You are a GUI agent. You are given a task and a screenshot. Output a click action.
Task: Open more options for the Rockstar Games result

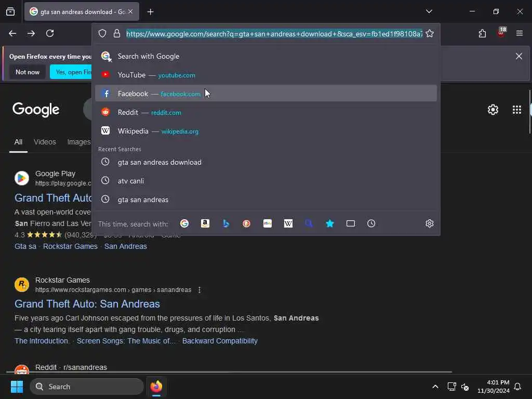(199, 290)
